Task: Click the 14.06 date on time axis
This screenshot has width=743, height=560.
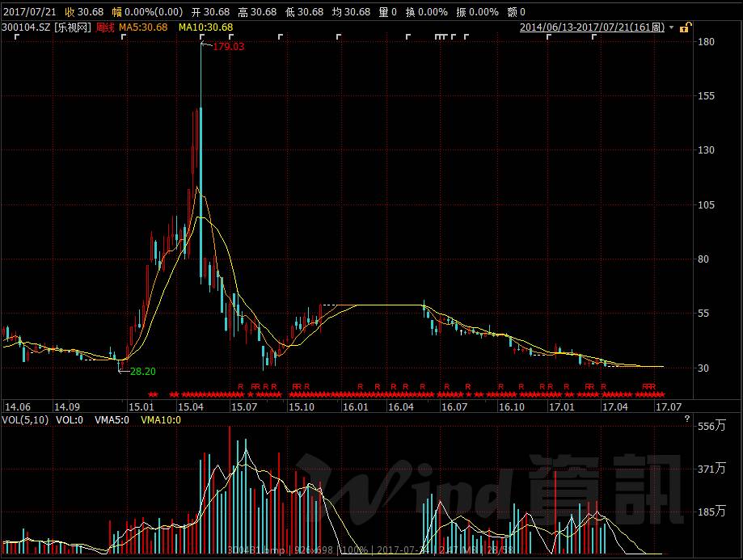Action: pyautogui.click(x=18, y=406)
